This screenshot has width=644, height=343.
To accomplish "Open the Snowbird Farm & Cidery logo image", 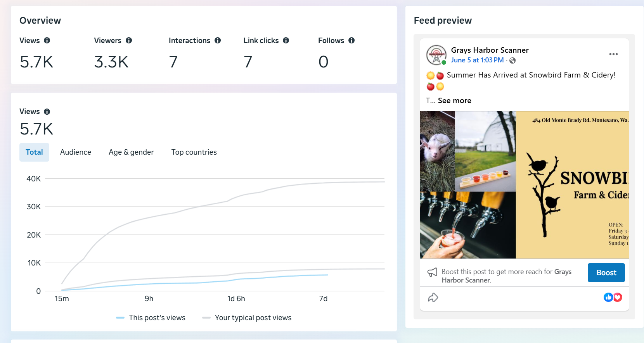I will point(573,185).
